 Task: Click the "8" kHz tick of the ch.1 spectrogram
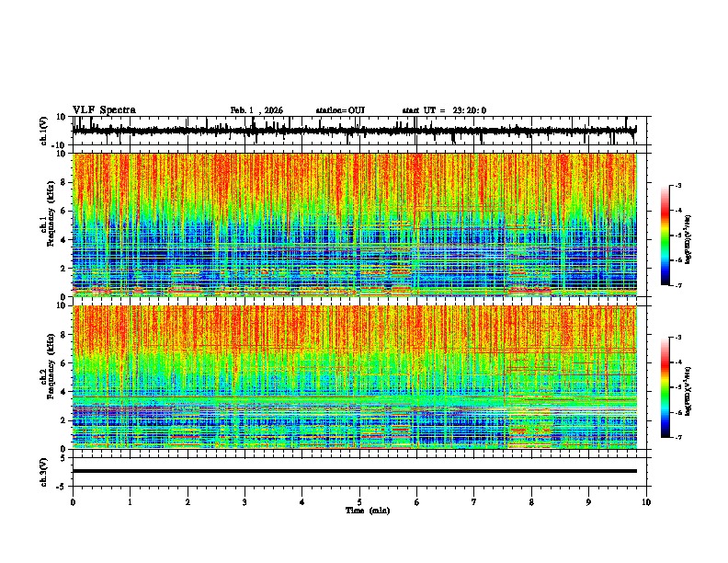pyautogui.click(x=63, y=182)
